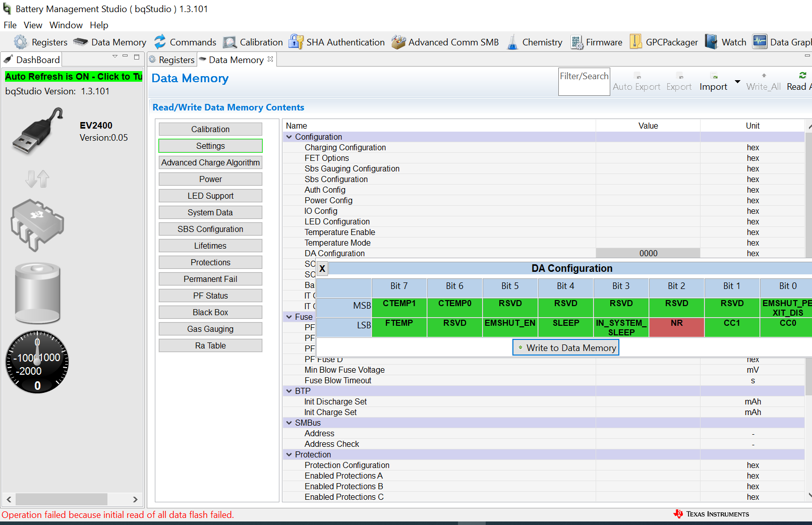Click the Filter/Search input field

click(584, 82)
